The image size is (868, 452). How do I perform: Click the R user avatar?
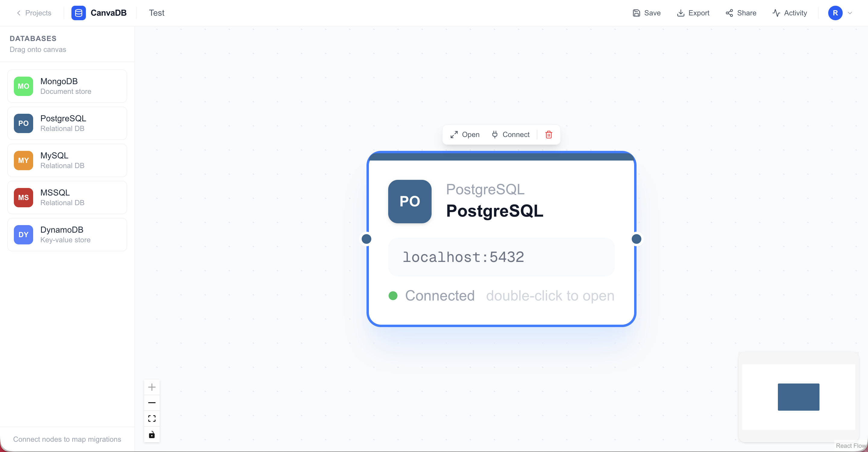pos(835,13)
